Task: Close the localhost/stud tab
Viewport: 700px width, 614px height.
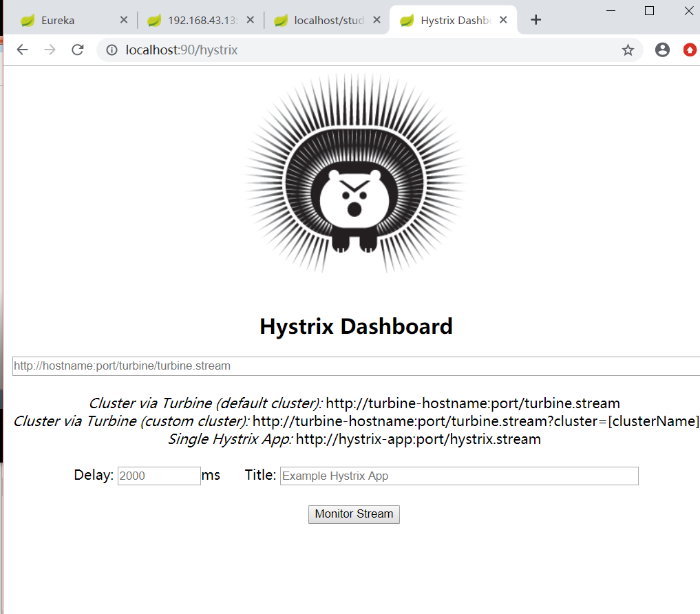Action: [376, 20]
